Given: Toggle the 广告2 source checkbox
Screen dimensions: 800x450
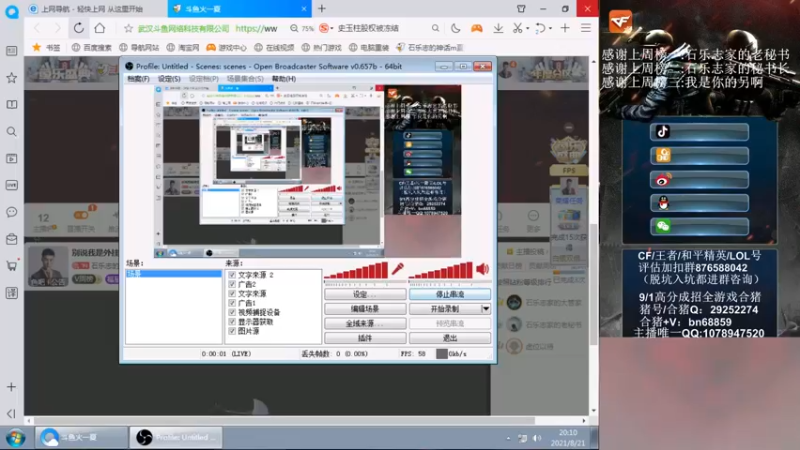Looking at the screenshot, I should coord(232,284).
